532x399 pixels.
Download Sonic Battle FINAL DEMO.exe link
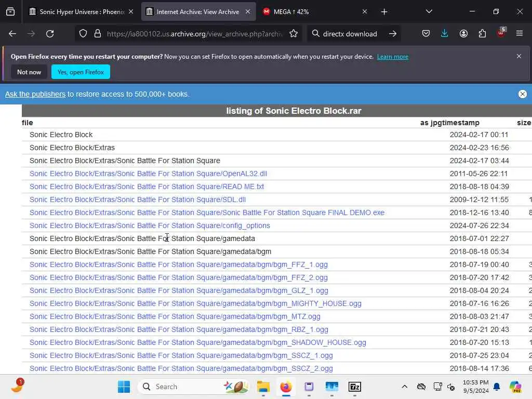coord(207,212)
